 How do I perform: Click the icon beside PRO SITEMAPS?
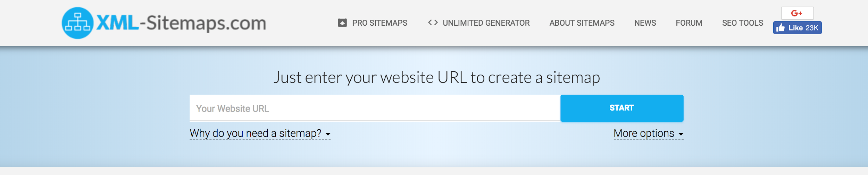pos(342,23)
